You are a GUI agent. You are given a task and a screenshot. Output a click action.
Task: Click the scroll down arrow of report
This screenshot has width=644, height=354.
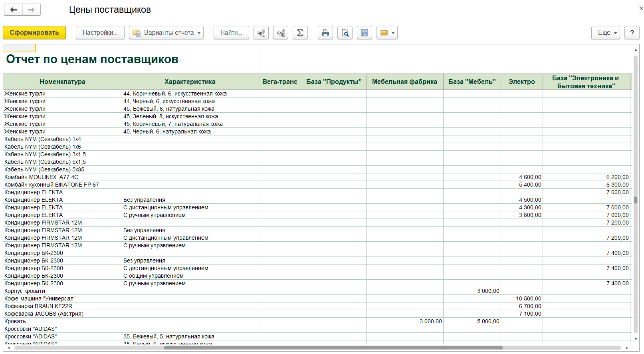pyautogui.click(x=636, y=339)
